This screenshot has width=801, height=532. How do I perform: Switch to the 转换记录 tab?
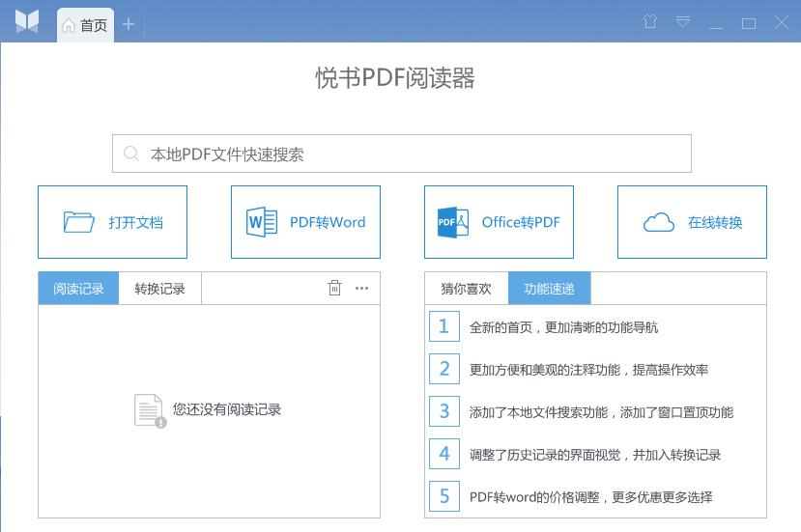coord(159,289)
